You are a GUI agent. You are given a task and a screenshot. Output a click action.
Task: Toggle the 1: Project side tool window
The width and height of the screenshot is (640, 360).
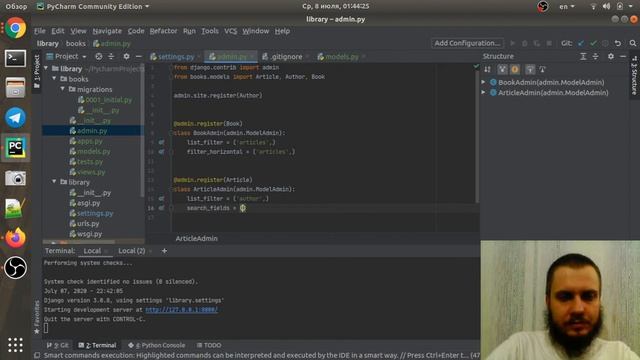coord(37,71)
